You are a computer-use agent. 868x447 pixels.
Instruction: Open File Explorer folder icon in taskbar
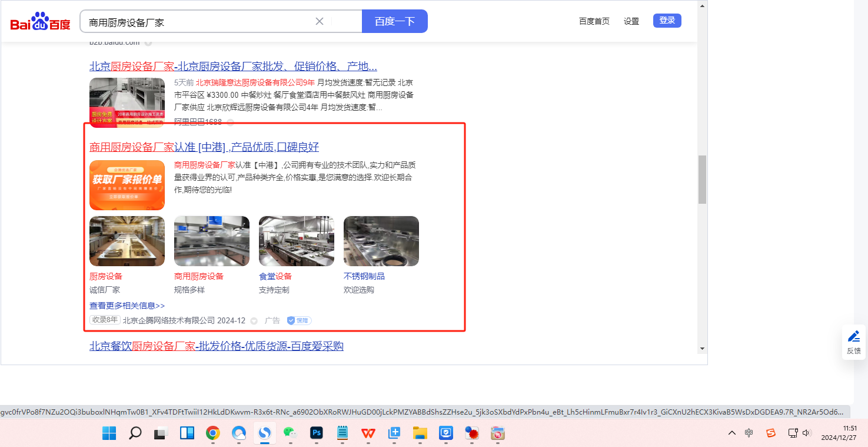point(420,433)
